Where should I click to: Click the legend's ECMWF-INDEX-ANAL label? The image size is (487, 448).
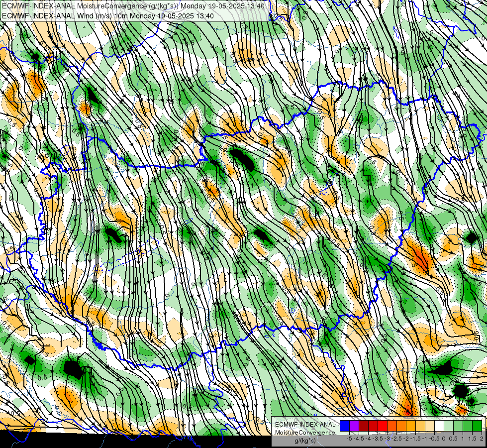click(305, 425)
